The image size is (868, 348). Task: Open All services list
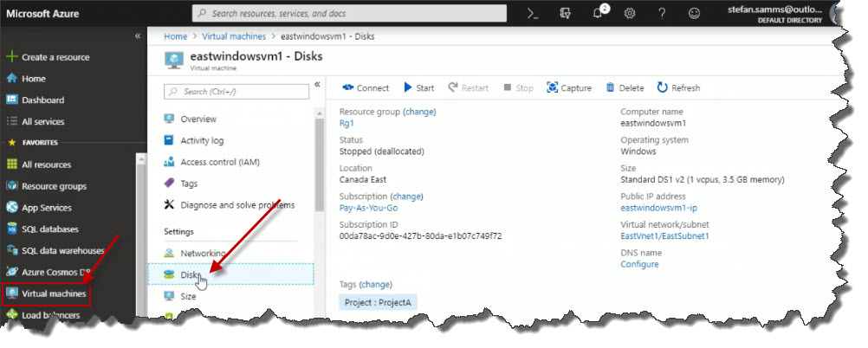point(35,122)
